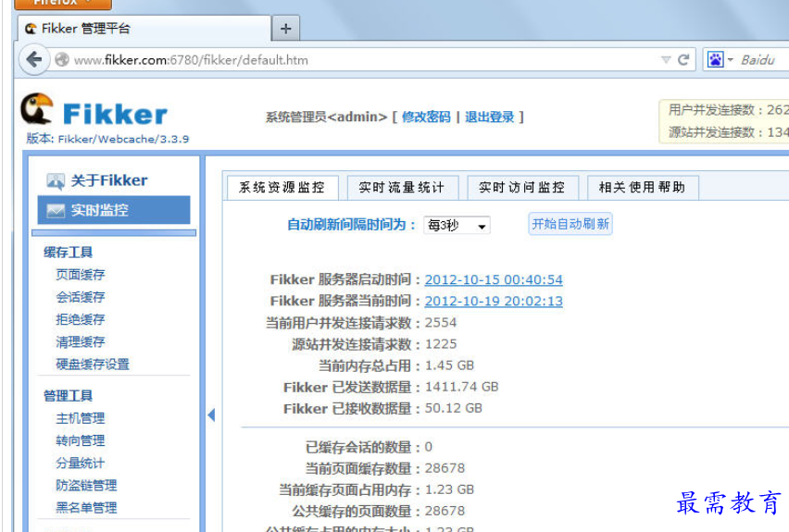This screenshot has width=789, height=532.
Task: Open the URL history dropdown arrow
Action: tap(666, 60)
